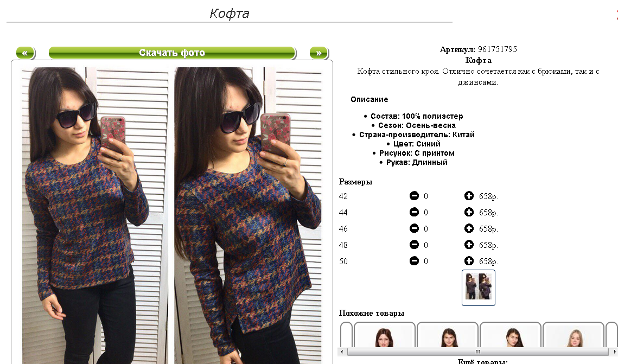Click the Скачать фото button
Screen dimensions: 618x364
(172, 53)
